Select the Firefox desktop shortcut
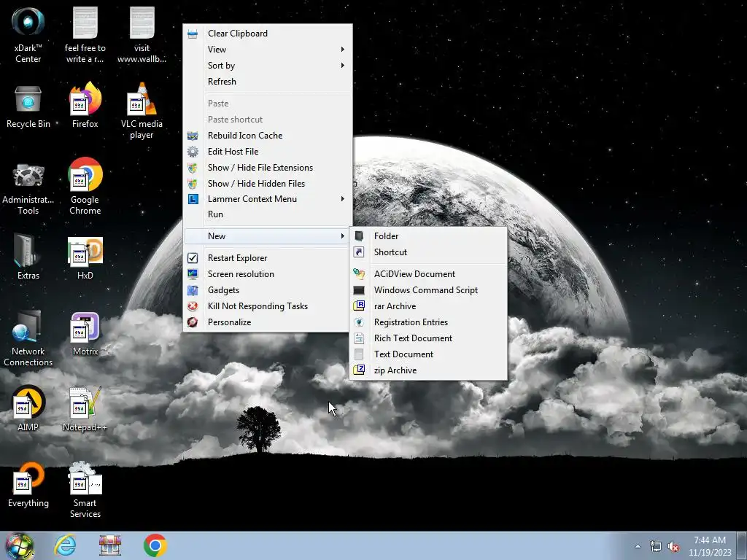Image resolution: width=747 pixels, height=560 pixels. (85, 105)
